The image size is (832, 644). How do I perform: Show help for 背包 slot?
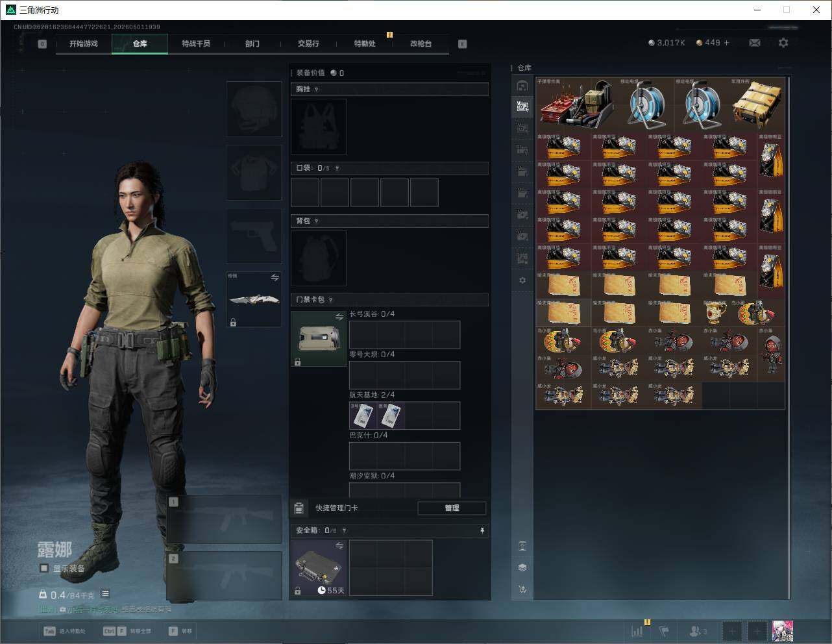pyautogui.click(x=317, y=221)
